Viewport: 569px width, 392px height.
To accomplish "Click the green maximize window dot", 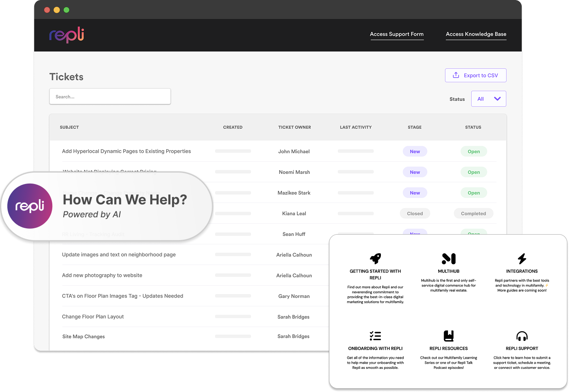I will (66, 10).
